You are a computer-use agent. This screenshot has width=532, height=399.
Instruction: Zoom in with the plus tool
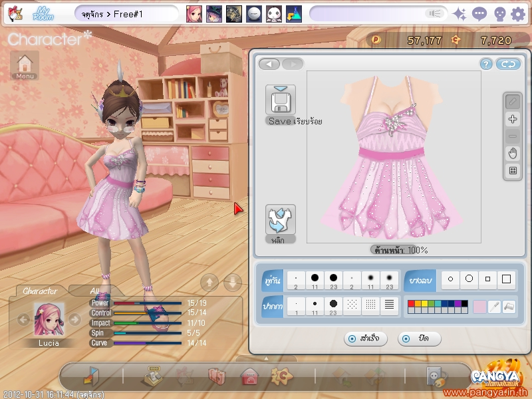(x=513, y=119)
